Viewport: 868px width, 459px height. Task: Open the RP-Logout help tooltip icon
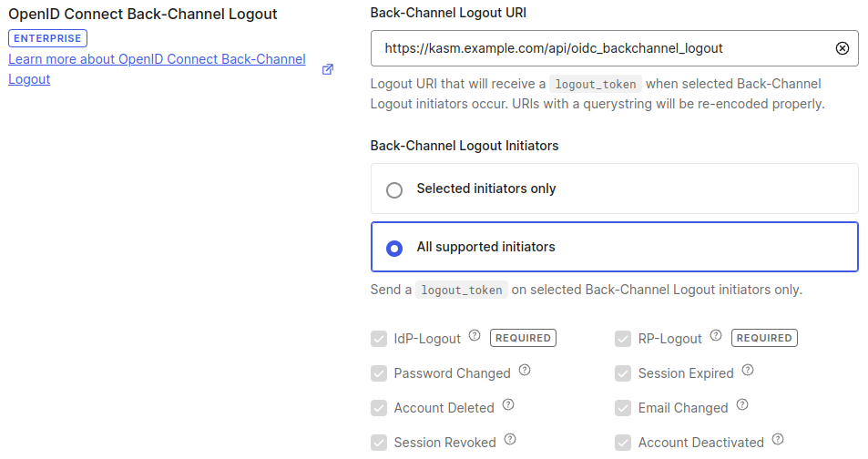click(716, 336)
